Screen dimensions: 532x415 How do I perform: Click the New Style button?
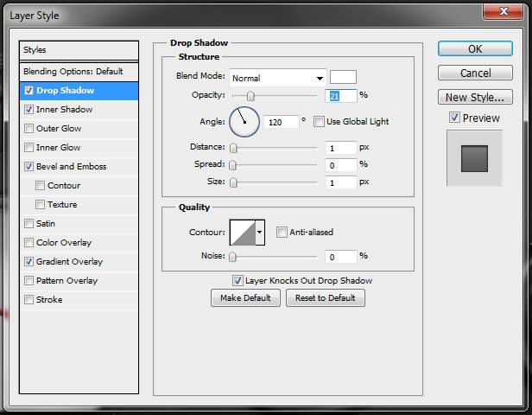coord(475,97)
